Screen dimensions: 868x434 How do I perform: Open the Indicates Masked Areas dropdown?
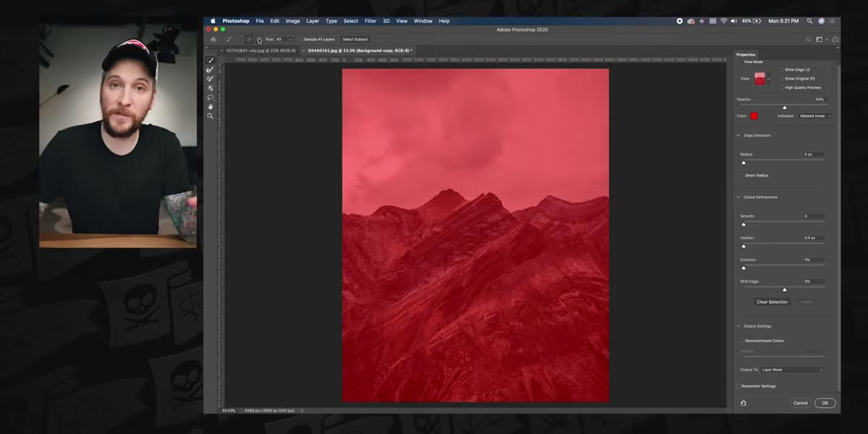815,116
